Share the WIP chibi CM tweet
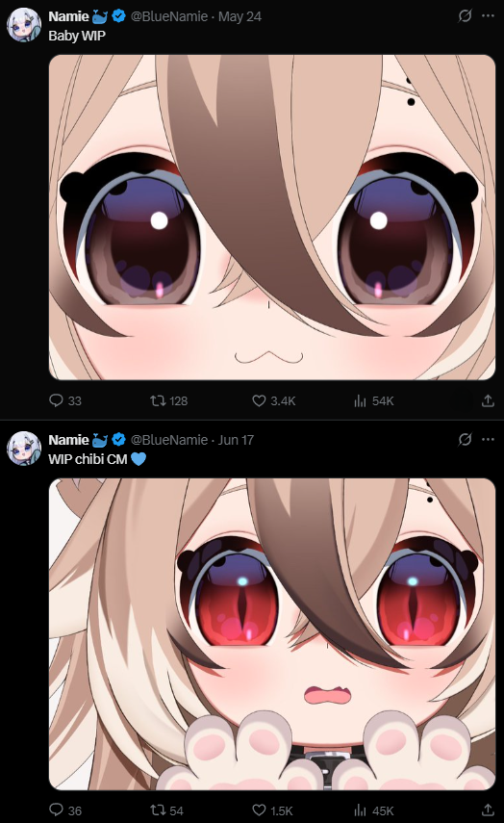 pos(489,810)
